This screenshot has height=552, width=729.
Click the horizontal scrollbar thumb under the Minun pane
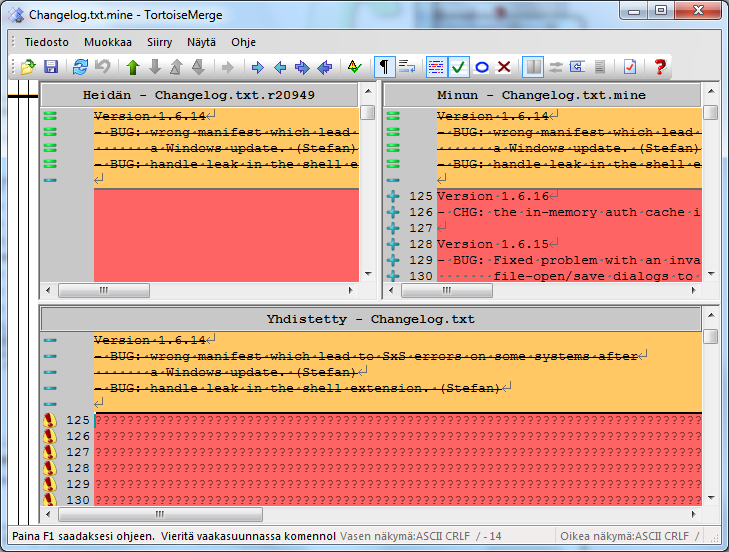point(447,291)
